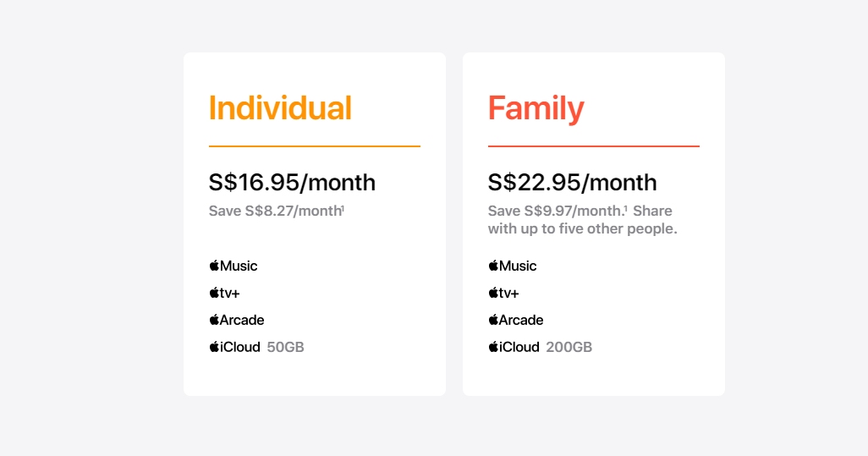Screen dimensions: 868x456
Task: Click the 200GB iCloud storage label
Action: [x=569, y=347]
